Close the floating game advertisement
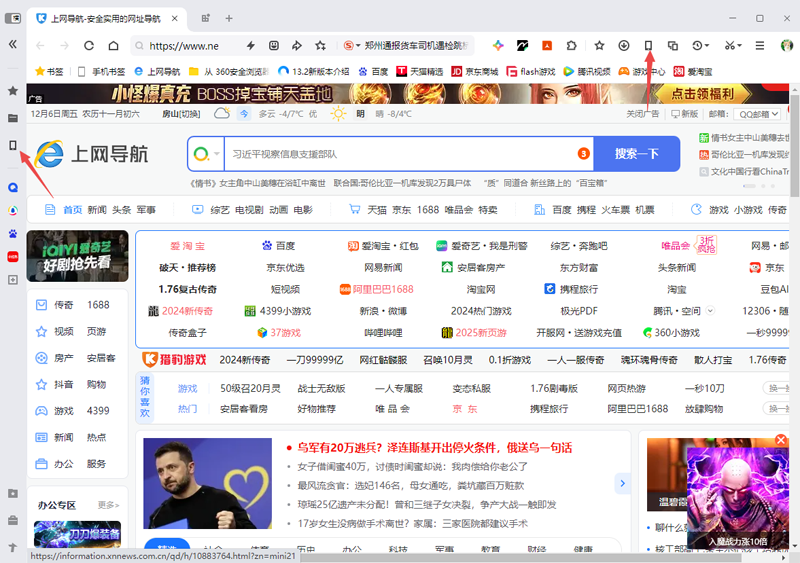 pyautogui.click(x=781, y=440)
